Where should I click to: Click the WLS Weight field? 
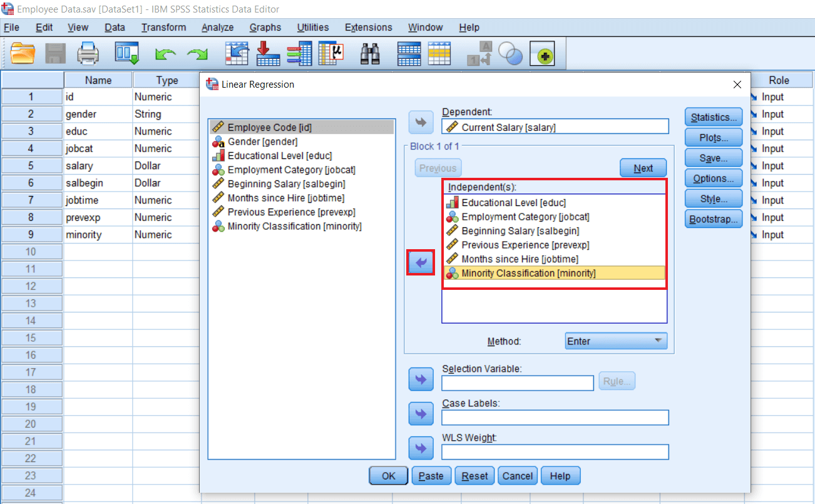555,451
